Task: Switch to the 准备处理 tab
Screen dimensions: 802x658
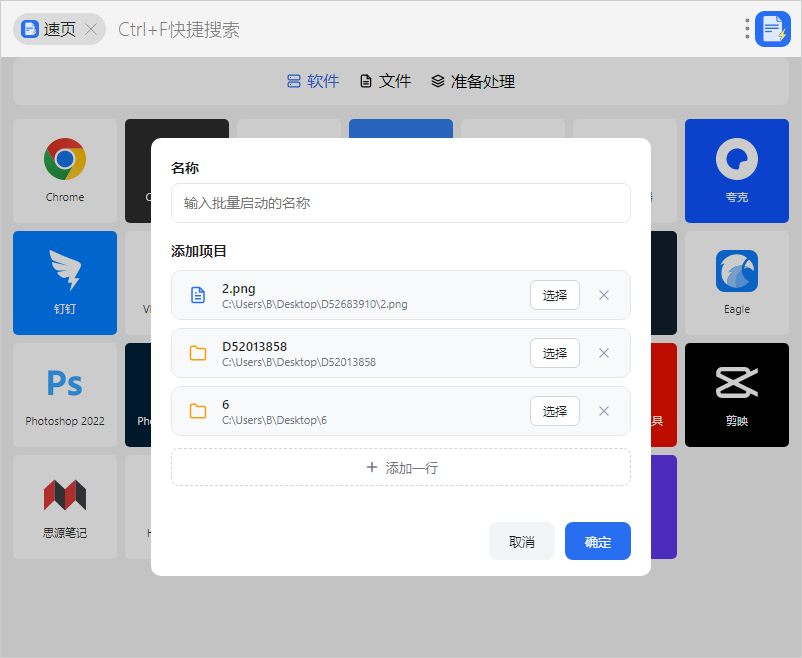Action: 473,81
